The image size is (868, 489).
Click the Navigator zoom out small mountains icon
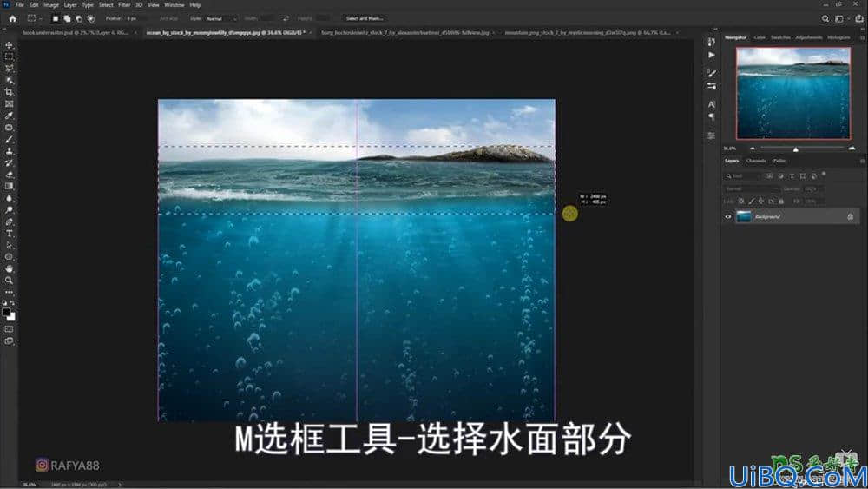pyautogui.click(x=753, y=149)
